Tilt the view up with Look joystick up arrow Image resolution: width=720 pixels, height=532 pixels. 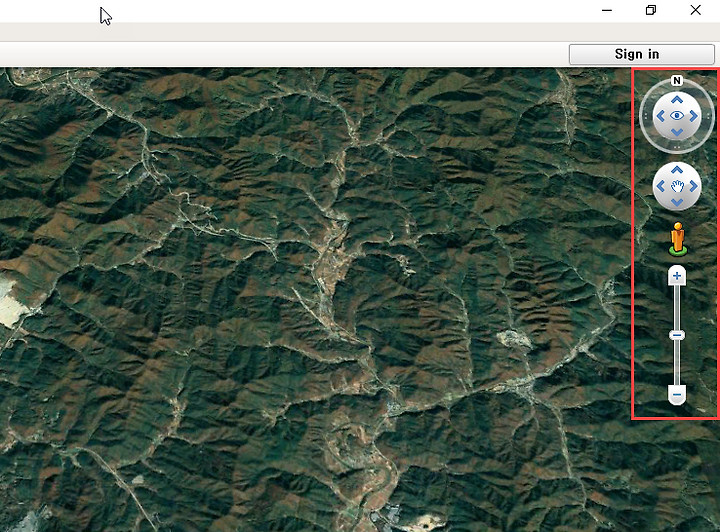coord(677,100)
